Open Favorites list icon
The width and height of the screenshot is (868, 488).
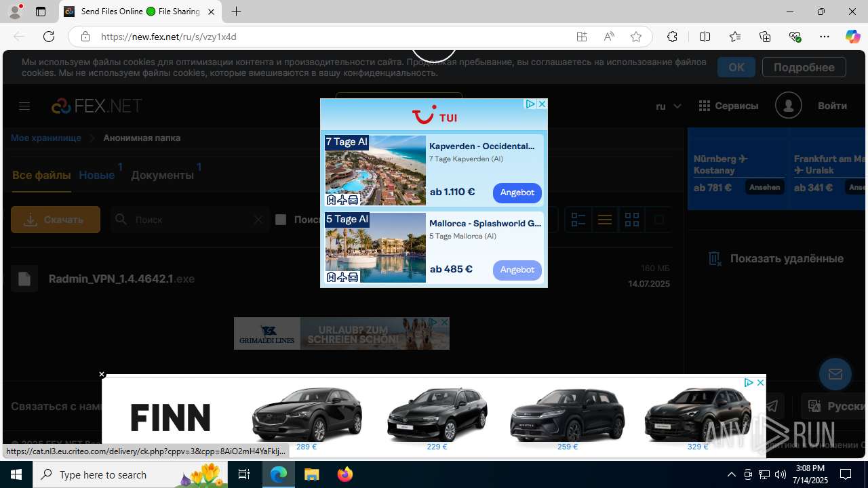pos(735,37)
